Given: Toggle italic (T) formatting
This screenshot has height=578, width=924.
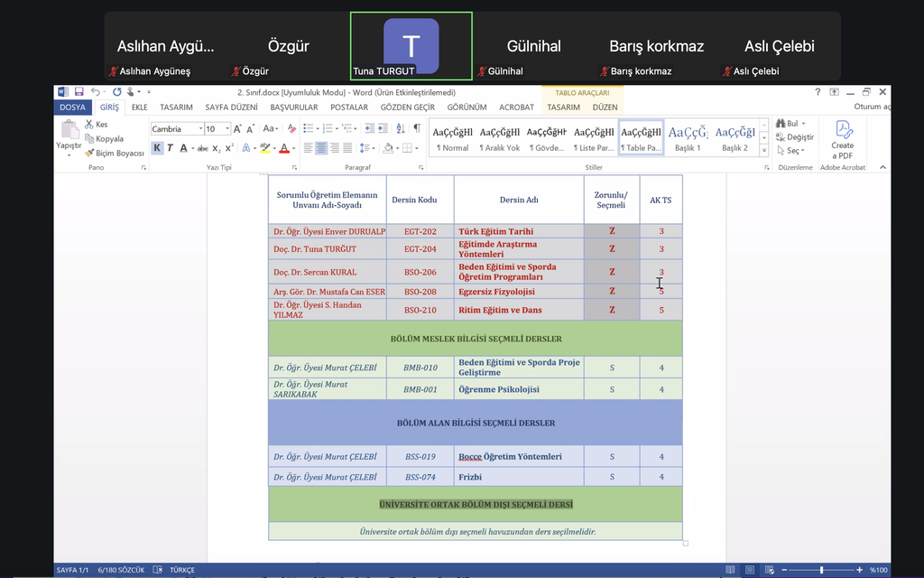Looking at the screenshot, I should tap(170, 148).
